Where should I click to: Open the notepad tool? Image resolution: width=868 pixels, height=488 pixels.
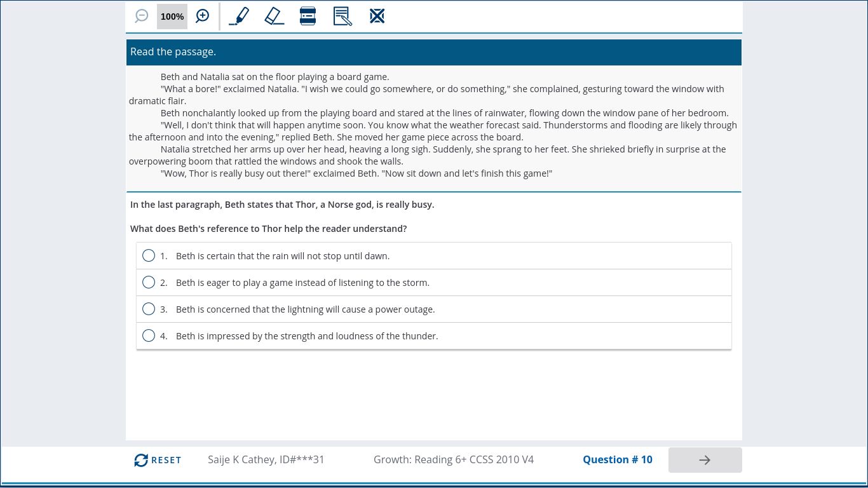342,16
